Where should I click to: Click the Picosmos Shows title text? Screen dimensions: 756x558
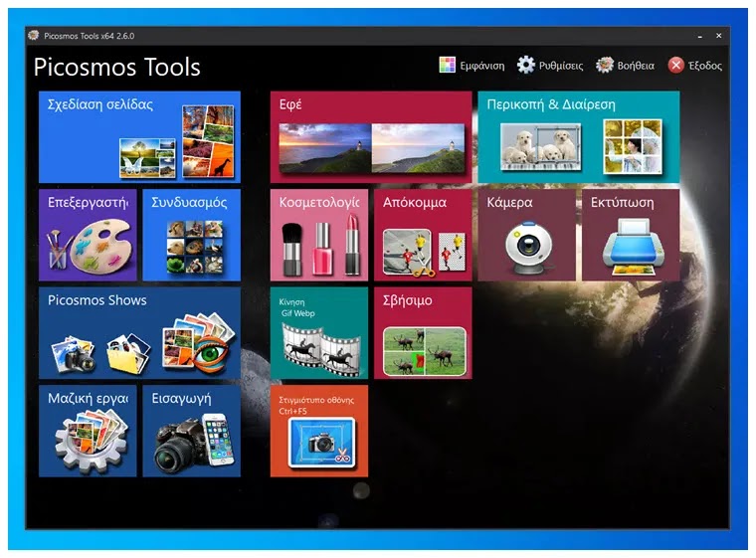(x=96, y=300)
